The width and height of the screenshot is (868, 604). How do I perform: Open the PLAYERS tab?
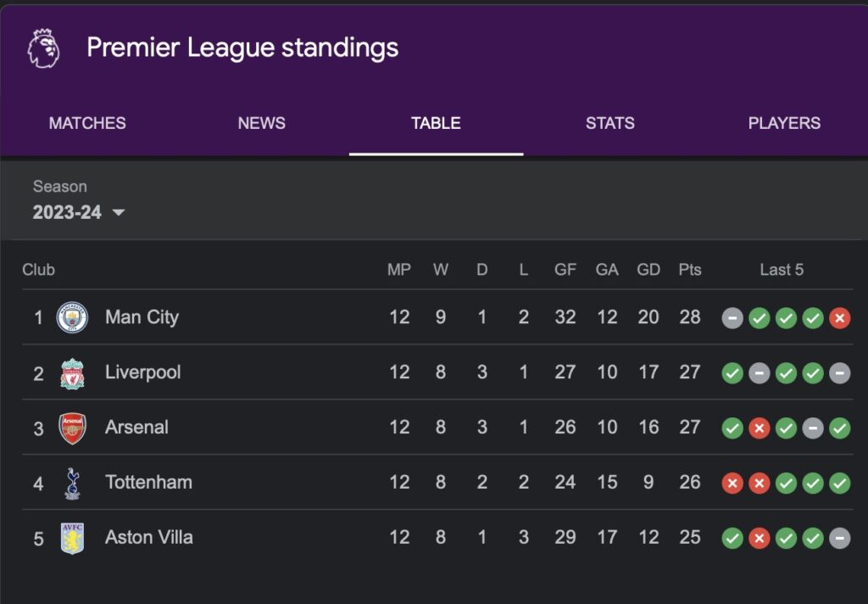click(x=784, y=123)
